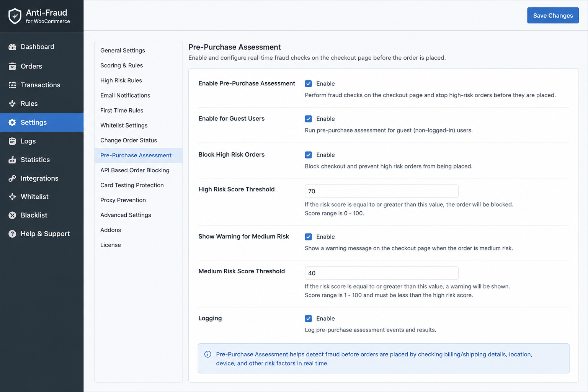Screen dimensions: 588x392
Task: Click the 'Enable for Guest Users' label
Action: [231, 119]
